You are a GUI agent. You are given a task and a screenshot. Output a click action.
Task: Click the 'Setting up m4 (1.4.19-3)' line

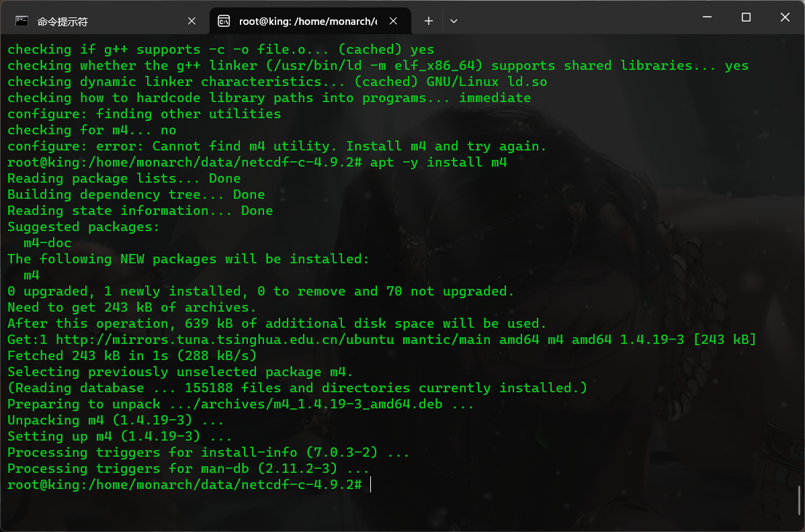coord(120,436)
